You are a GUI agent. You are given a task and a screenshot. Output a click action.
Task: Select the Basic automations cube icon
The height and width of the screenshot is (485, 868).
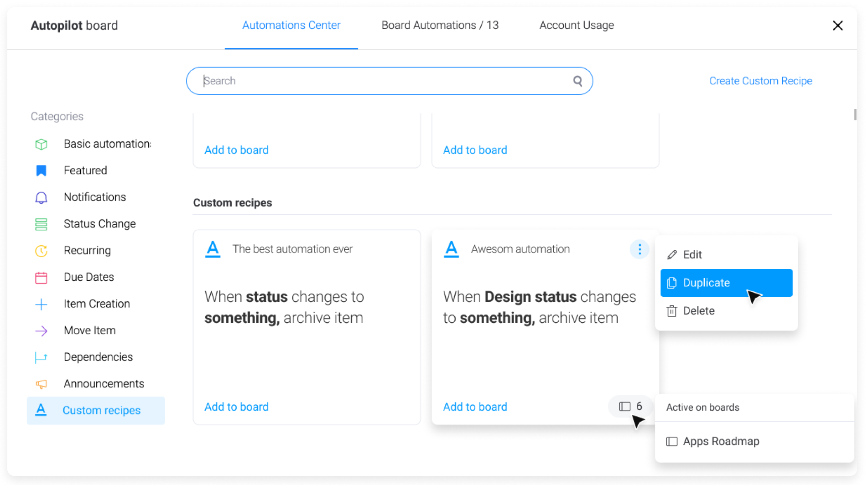click(42, 144)
